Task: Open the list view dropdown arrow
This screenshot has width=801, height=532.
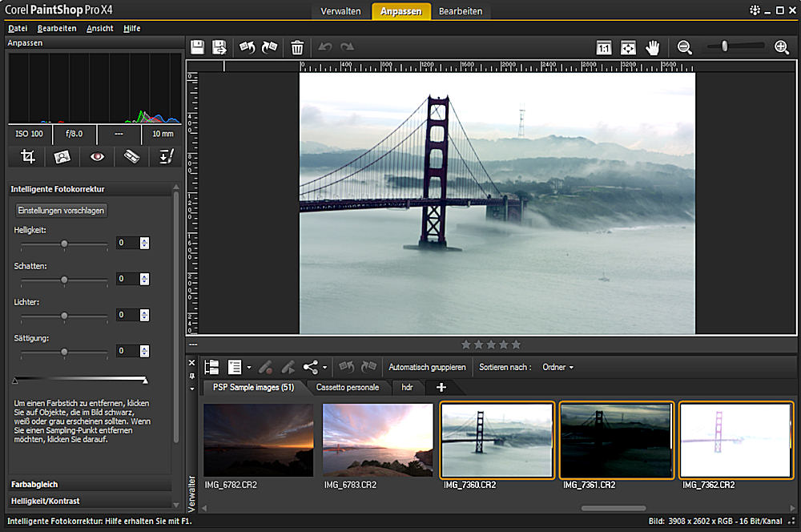Action: tap(249, 368)
